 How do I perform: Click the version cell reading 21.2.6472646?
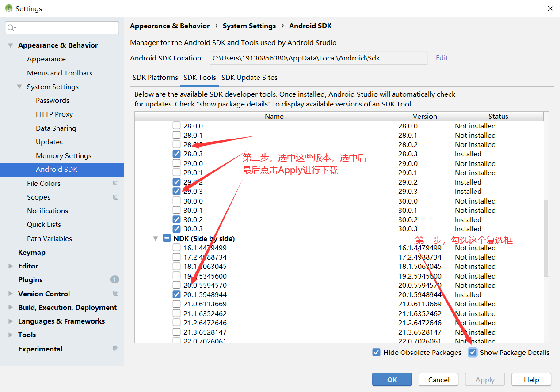(x=420, y=323)
